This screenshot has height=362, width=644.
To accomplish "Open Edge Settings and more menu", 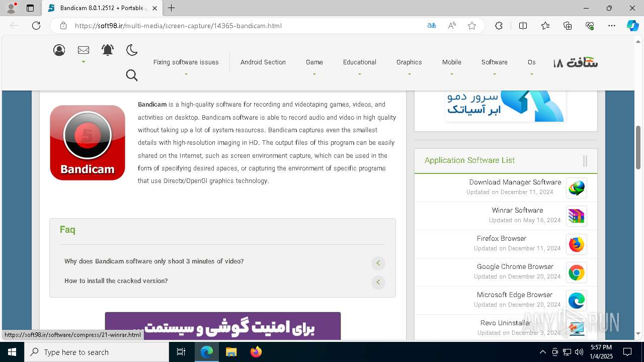I will [x=612, y=26].
